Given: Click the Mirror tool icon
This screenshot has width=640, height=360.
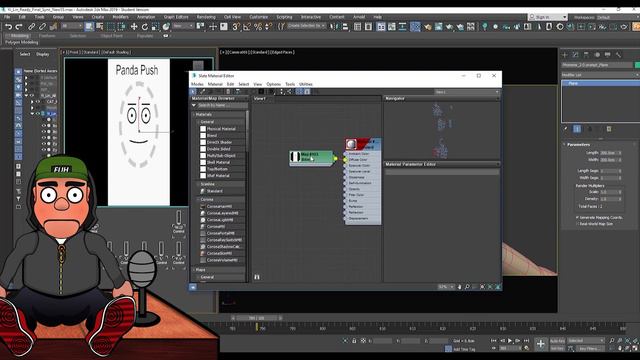Looking at the screenshot, I should point(335,27).
